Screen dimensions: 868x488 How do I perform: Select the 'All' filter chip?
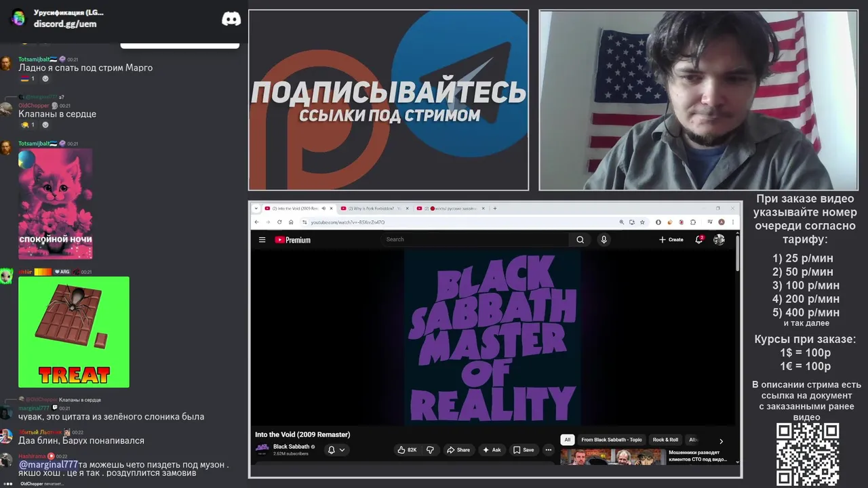pos(568,440)
